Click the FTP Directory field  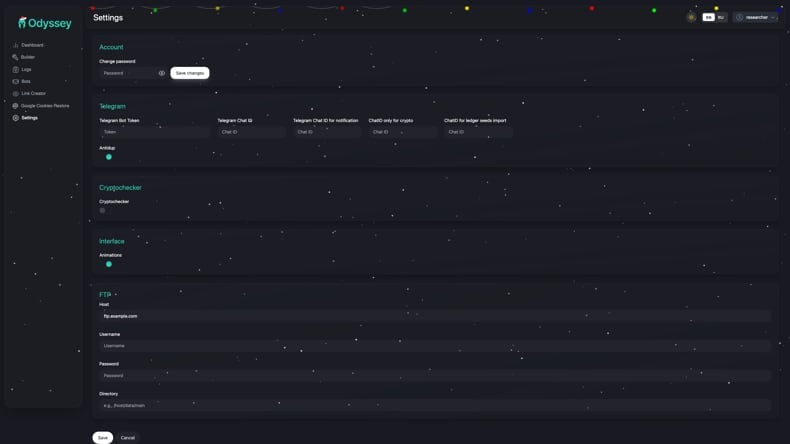(x=435, y=405)
